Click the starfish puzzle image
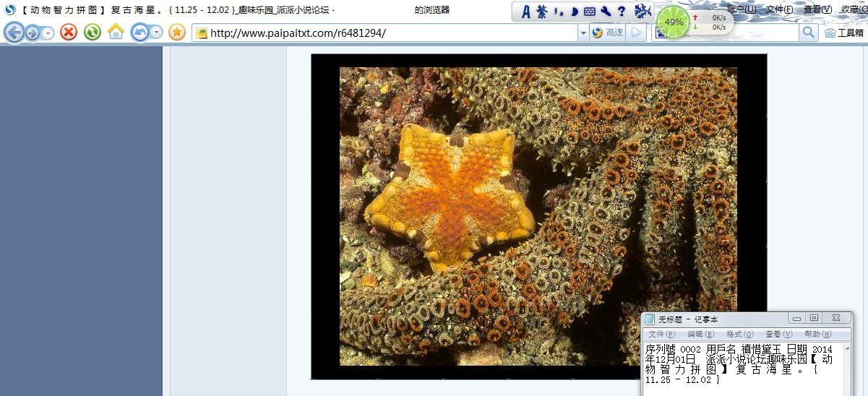Screen dimensions: 868x396 click(x=538, y=217)
